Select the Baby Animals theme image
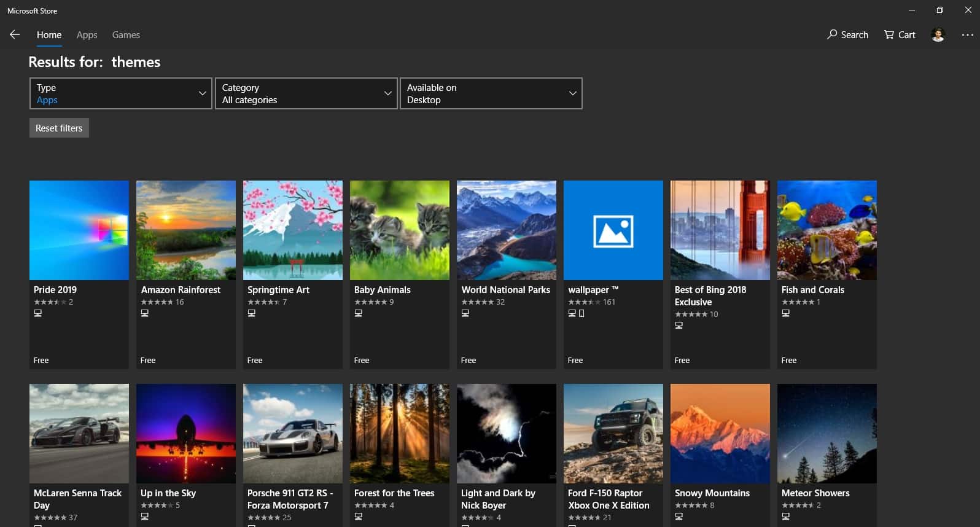This screenshot has width=980, height=527. 400,230
